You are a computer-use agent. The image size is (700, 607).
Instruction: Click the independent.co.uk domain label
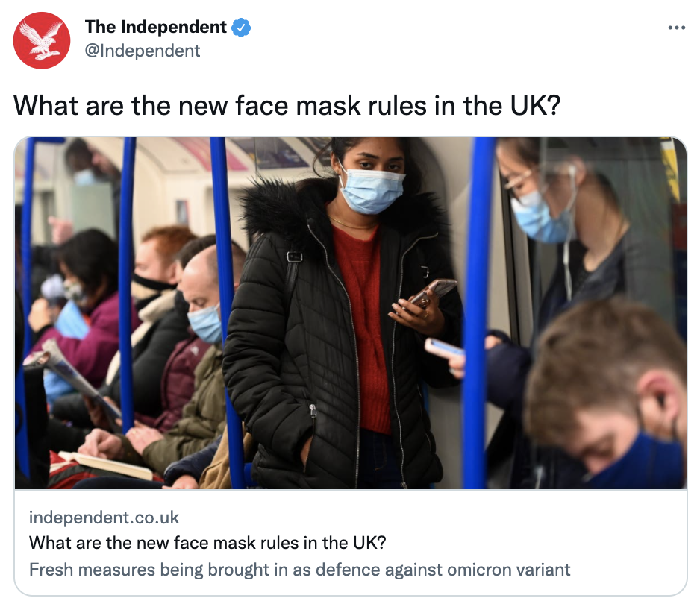104,518
